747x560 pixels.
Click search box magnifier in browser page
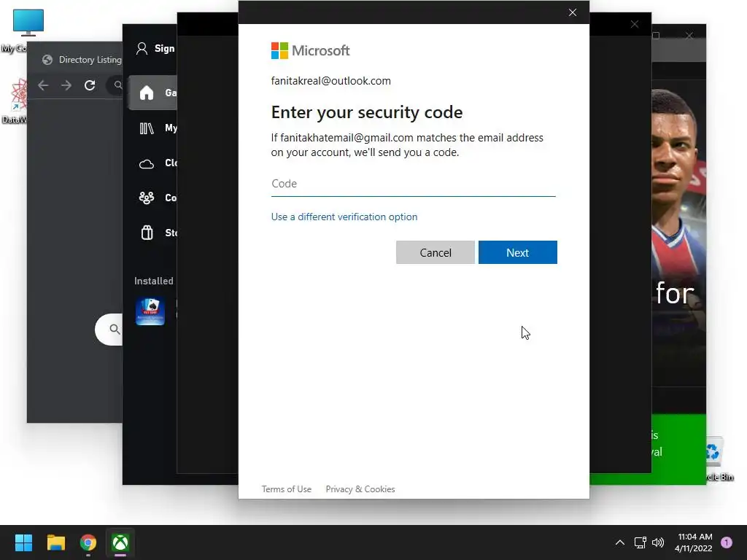[115, 329]
